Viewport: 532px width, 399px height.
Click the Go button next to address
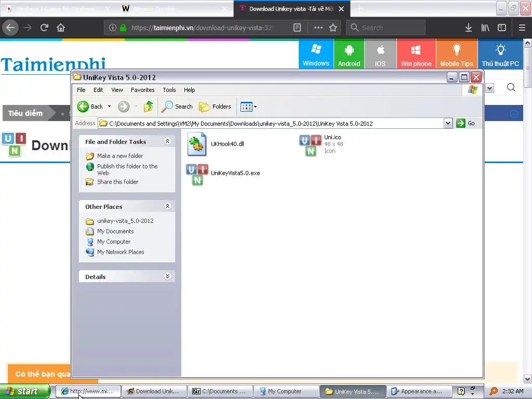465,123
